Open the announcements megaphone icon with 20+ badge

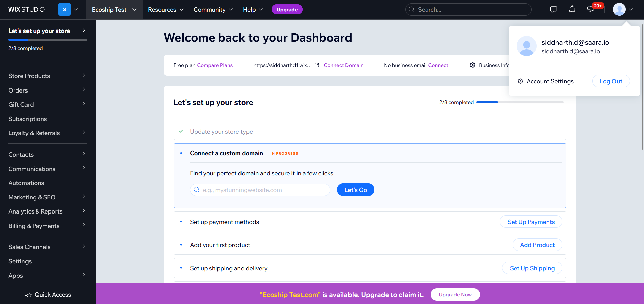(591, 9)
